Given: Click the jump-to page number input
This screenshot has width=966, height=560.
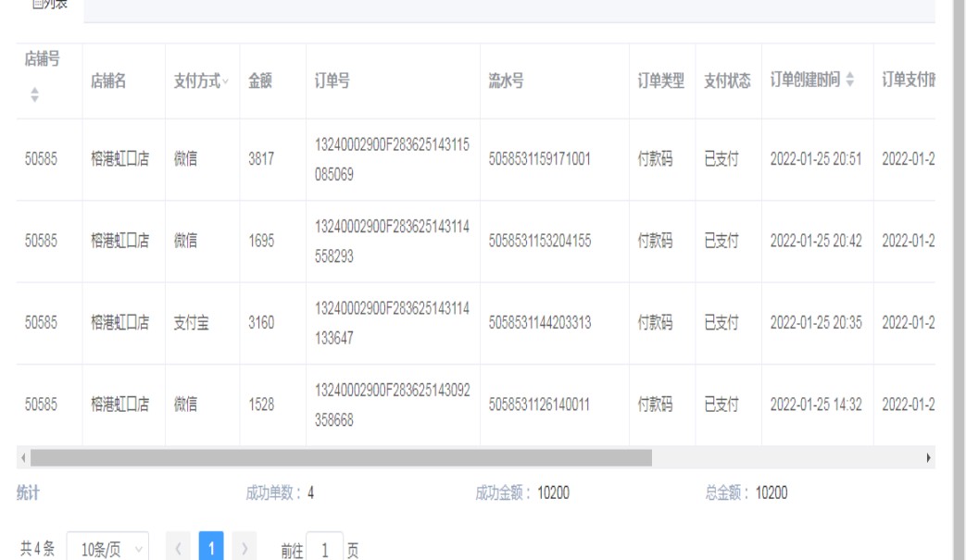Looking at the screenshot, I should point(324,548).
